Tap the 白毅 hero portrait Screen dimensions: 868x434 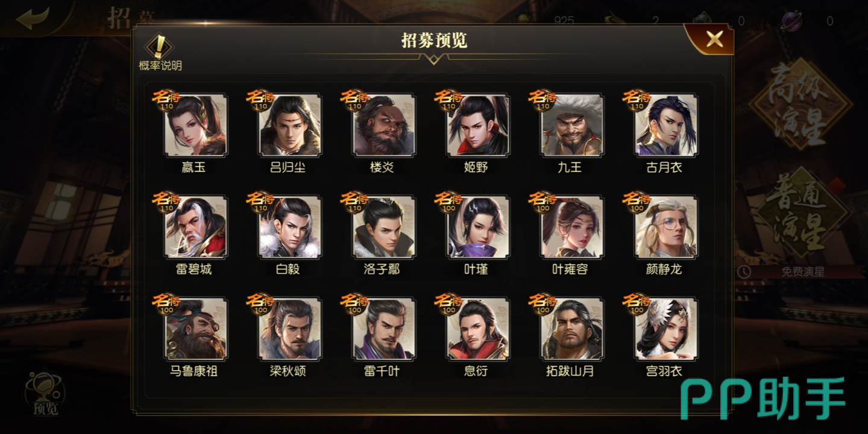(290, 227)
